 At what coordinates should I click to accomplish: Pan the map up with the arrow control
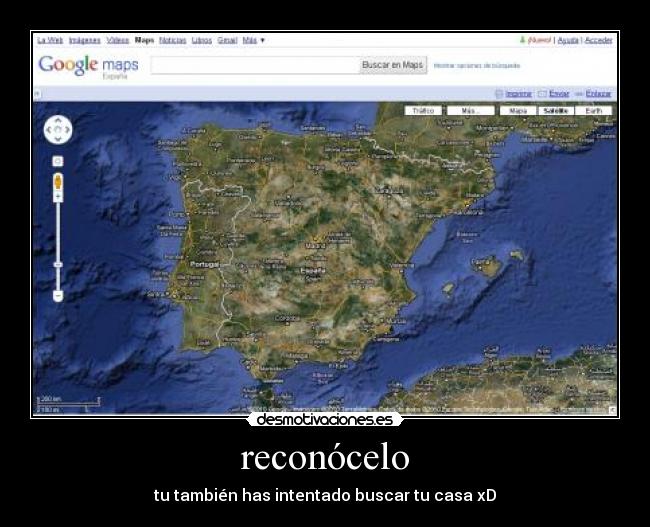point(58,121)
